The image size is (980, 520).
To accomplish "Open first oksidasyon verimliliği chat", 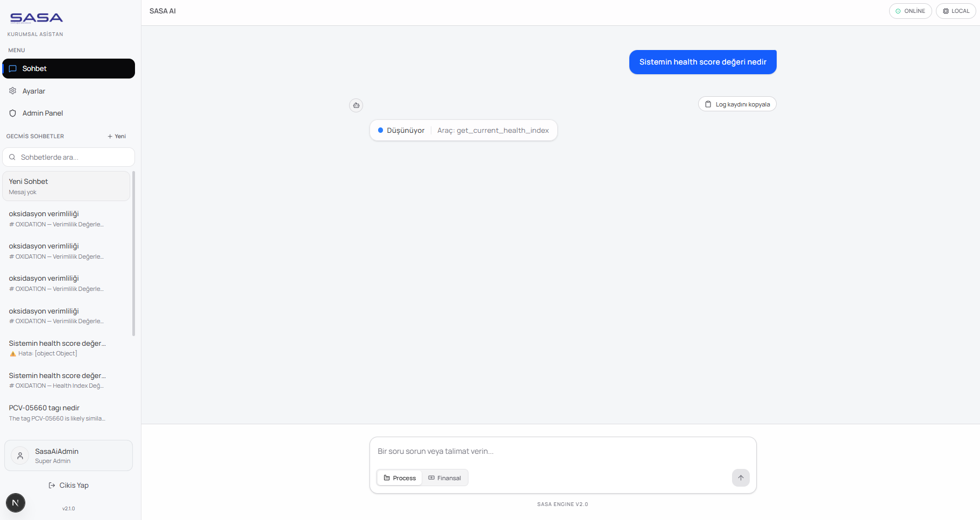I will pos(66,218).
